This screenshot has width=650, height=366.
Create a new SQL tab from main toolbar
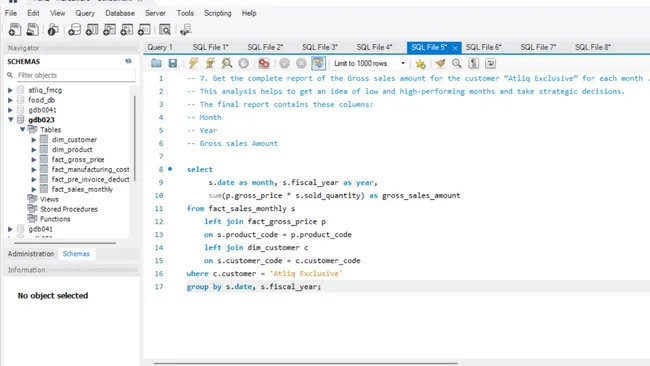click(15, 30)
